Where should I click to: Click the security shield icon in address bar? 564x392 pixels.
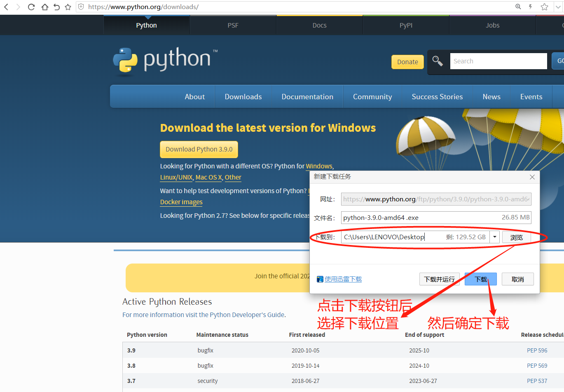click(x=81, y=7)
